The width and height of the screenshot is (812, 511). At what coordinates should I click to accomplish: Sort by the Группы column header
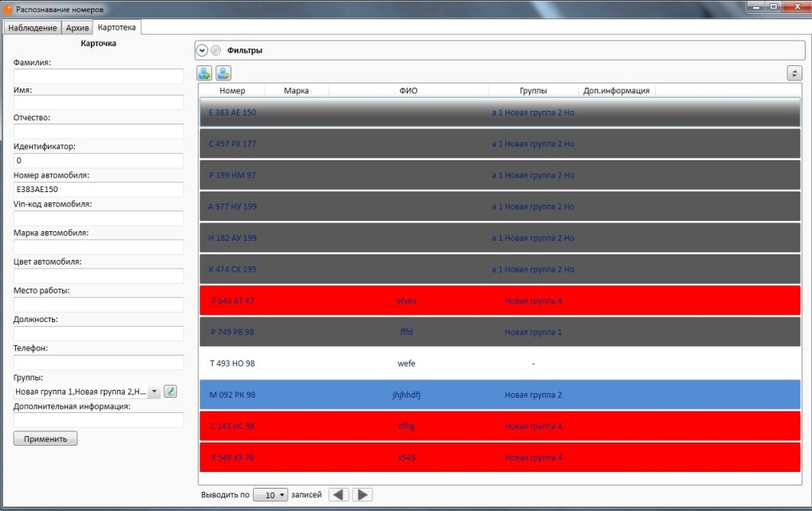pos(534,91)
